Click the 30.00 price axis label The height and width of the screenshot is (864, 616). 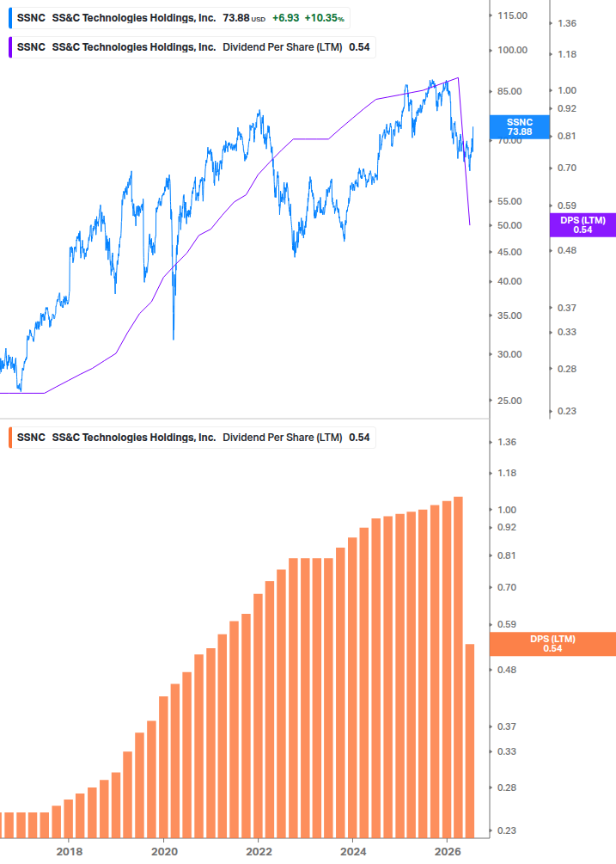point(509,354)
